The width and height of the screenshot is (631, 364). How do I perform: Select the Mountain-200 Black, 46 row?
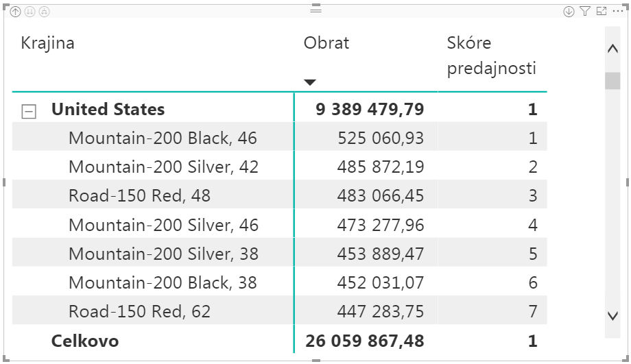[163, 138]
